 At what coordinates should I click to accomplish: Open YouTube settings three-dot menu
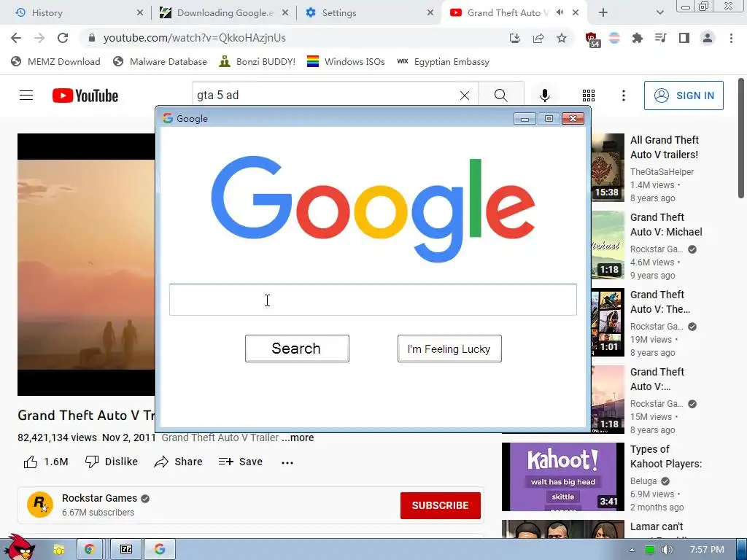point(623,96)
